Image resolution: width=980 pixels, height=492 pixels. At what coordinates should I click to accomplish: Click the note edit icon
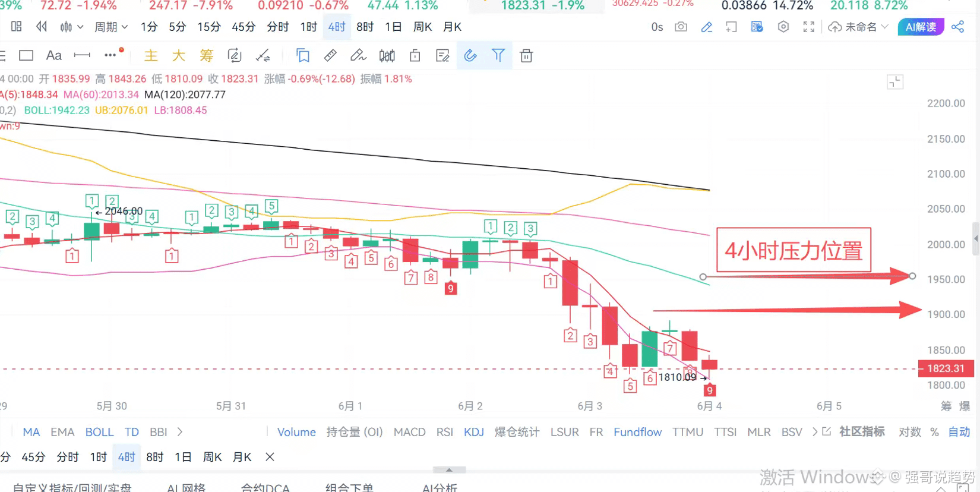click(x=442, y=56)
